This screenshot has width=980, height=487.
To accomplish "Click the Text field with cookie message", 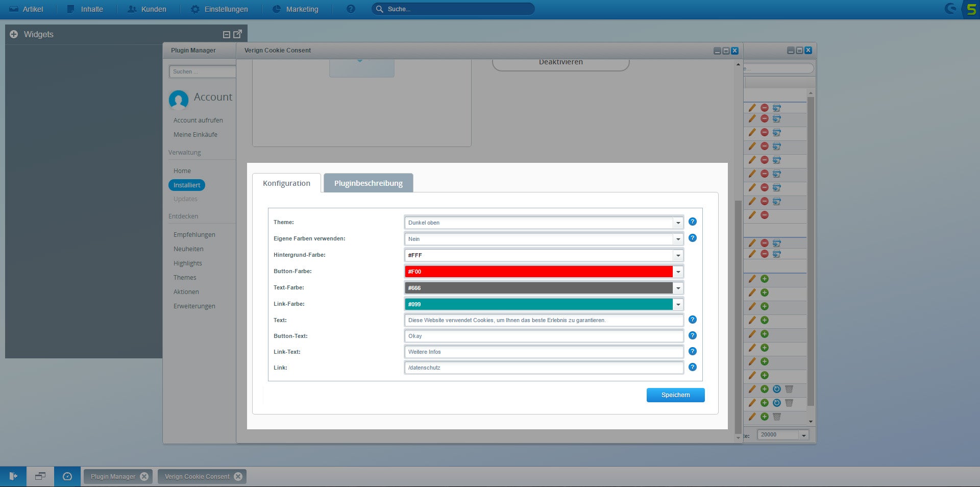I will 544,320.
